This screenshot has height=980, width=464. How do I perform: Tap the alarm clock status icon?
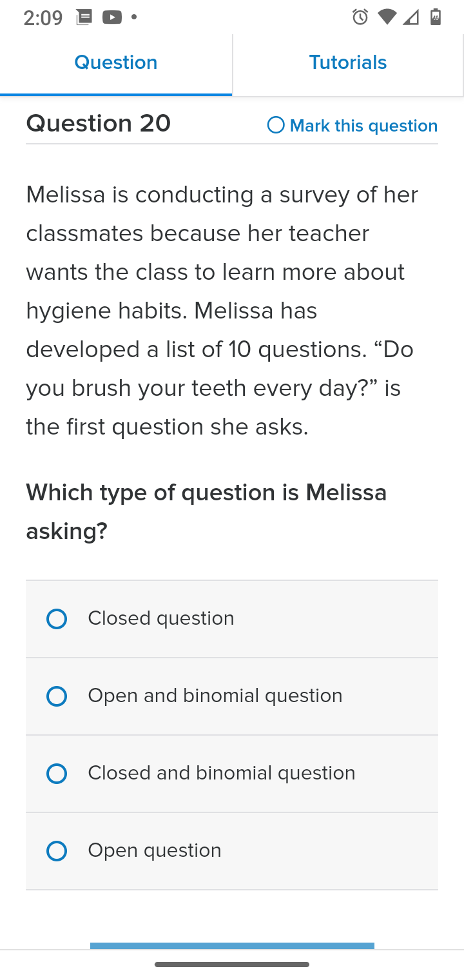[360, 17]
